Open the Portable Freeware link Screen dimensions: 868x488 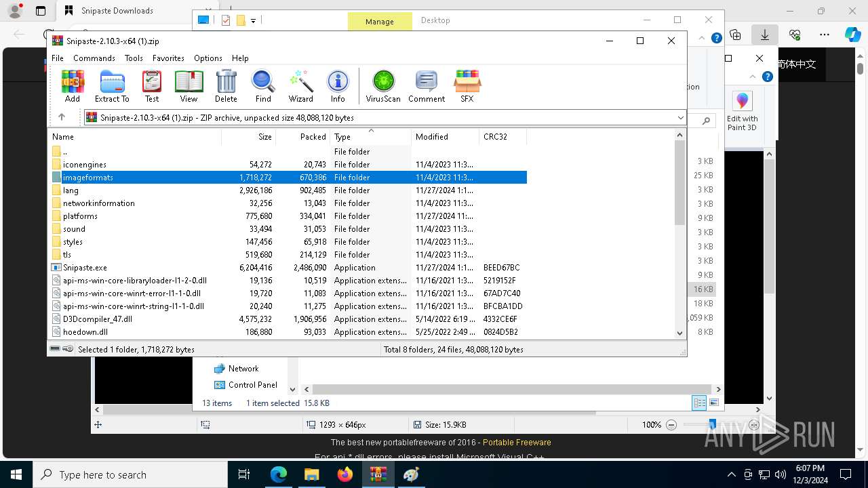(x=517, y=443)
